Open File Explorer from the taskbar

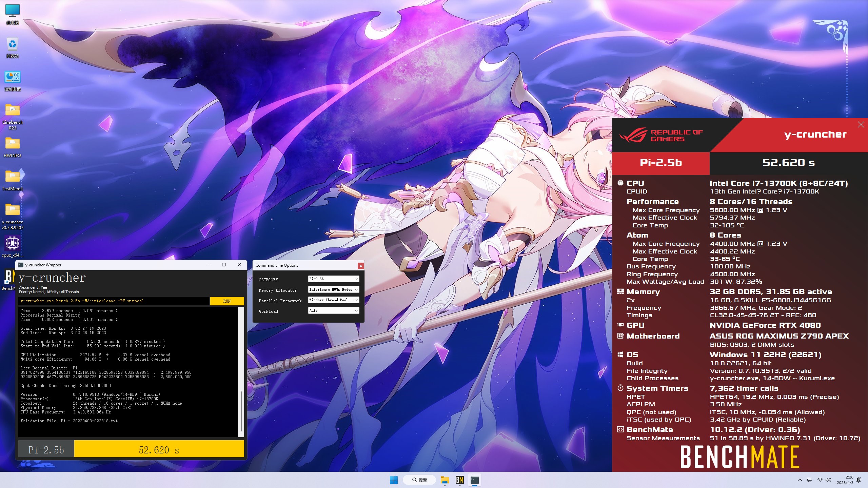point(445,480)
